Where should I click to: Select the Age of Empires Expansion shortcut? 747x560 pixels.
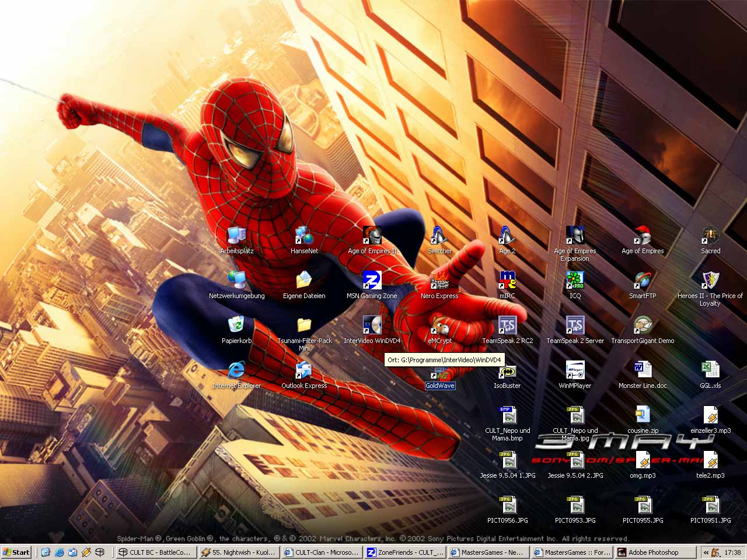(575, 244)
